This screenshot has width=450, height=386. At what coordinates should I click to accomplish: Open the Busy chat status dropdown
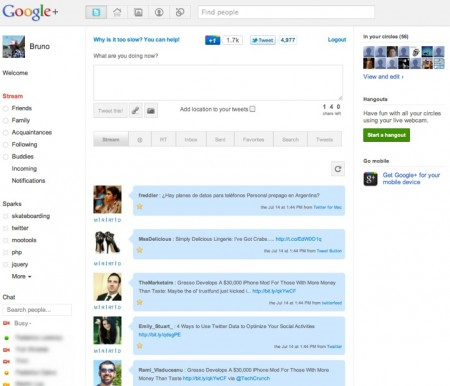pyautogui.click(x=23, y=323)
